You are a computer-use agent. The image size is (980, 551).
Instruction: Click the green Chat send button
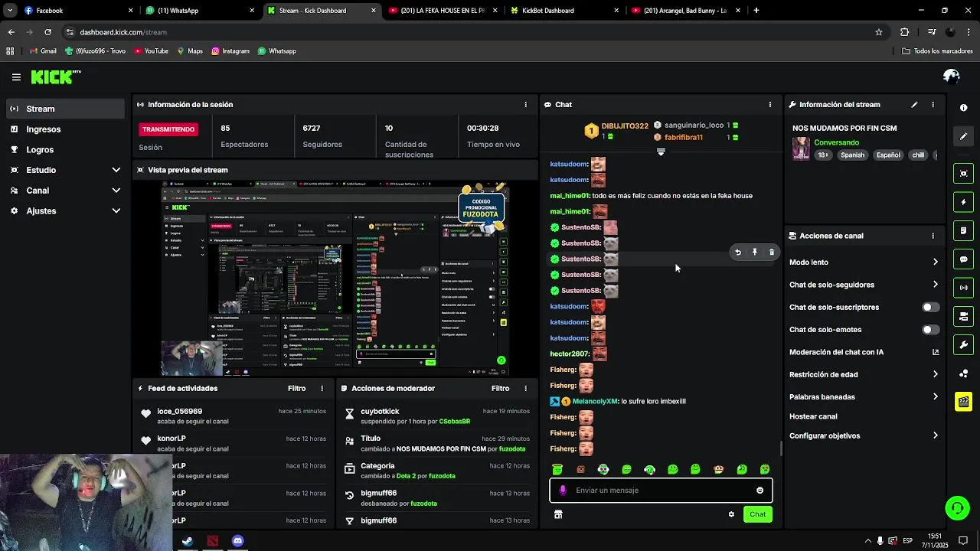click(757, 514)
